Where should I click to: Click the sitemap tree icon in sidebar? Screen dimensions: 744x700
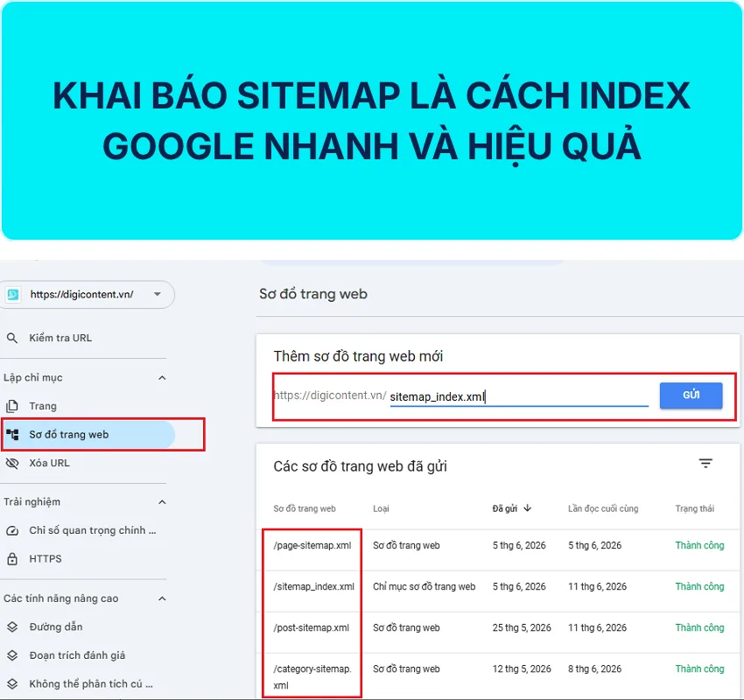[x=12, y=434]
